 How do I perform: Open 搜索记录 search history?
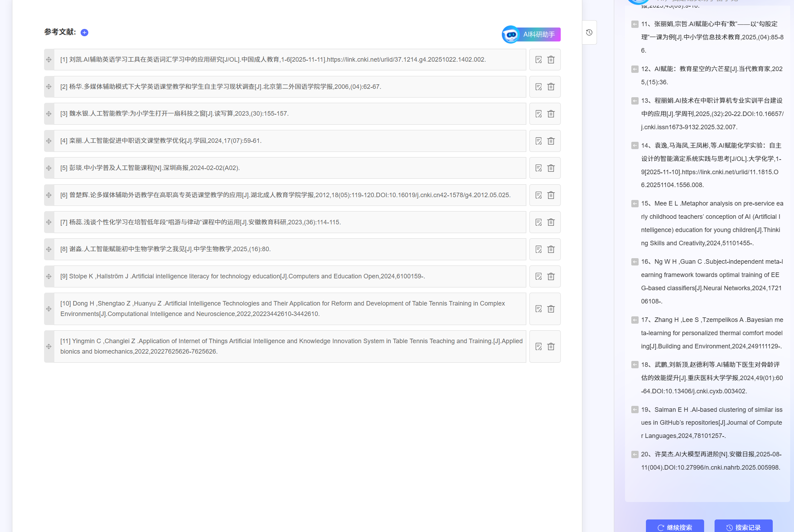(x=743, y=527)
